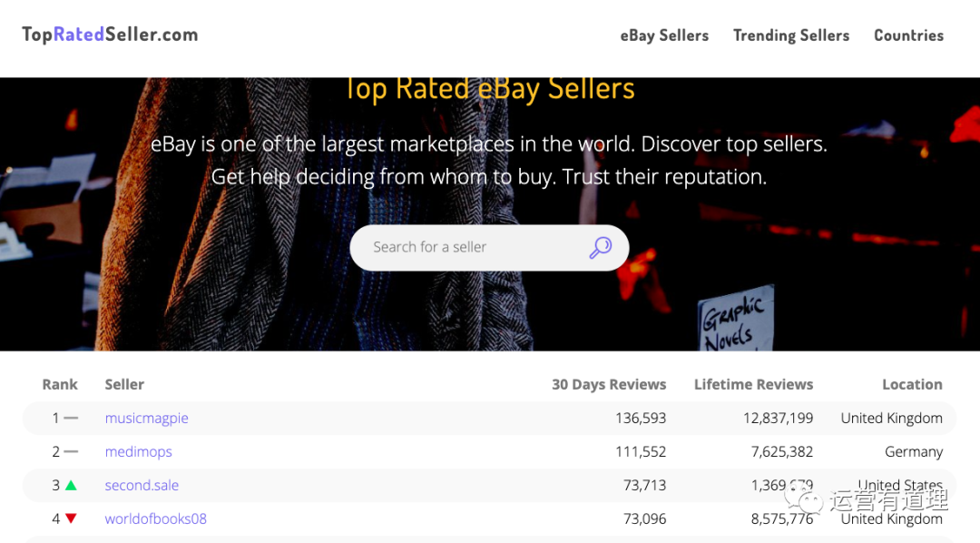Viewport: 980px width, 543px height.
Task: Open the worldofbooks08 seller link
Action: click(156, 518)
